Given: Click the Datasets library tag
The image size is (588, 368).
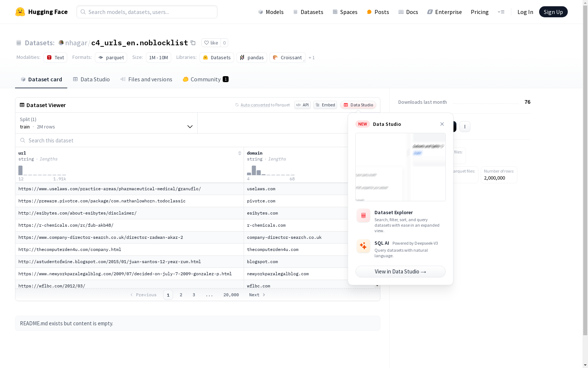Looking at the screenshot, I should (217, 57).
